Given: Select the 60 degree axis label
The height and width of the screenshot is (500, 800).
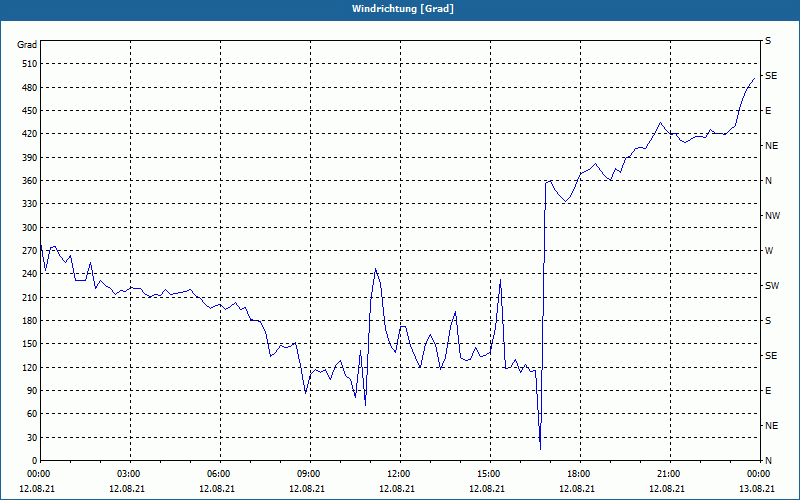Looking at the screenshot, I should [32, 414].
